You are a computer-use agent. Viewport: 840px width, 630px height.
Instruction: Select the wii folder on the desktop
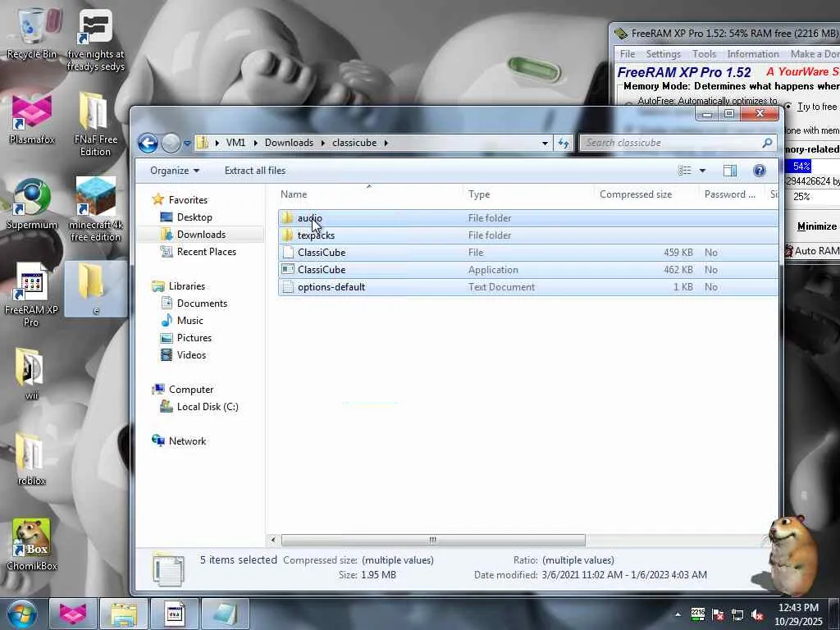click(x=32, y=374)
